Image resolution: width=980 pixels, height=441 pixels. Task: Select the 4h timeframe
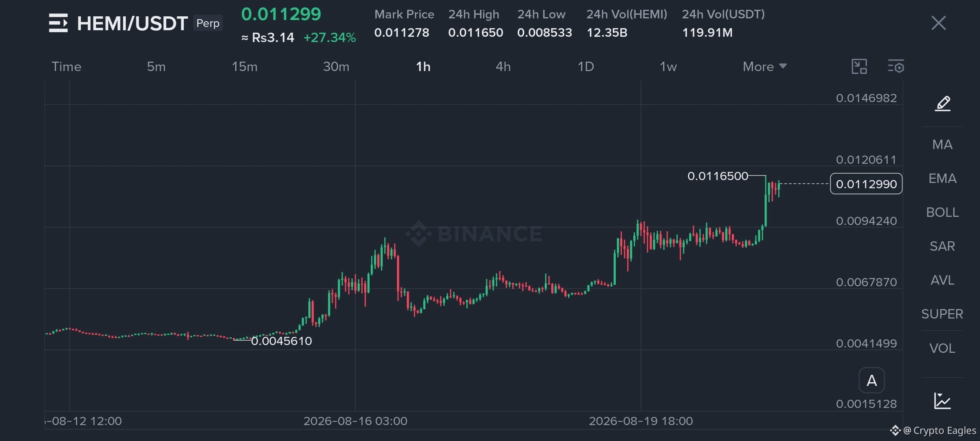[503, 67]
